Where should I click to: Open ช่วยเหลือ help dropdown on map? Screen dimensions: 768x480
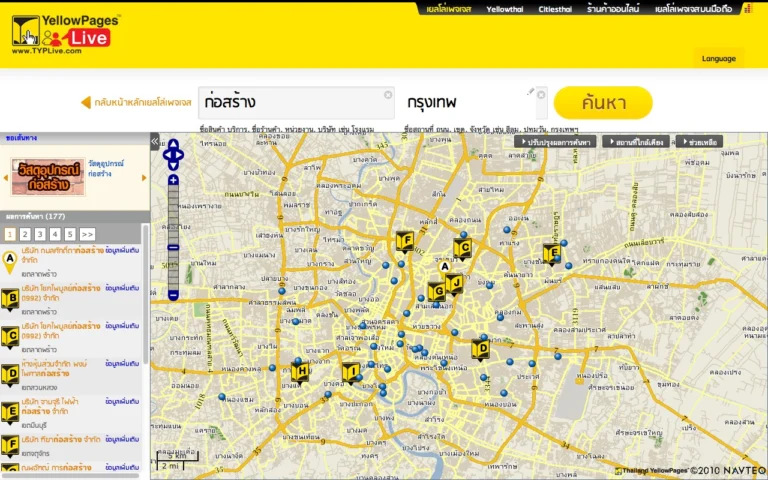tap(699, 142)
